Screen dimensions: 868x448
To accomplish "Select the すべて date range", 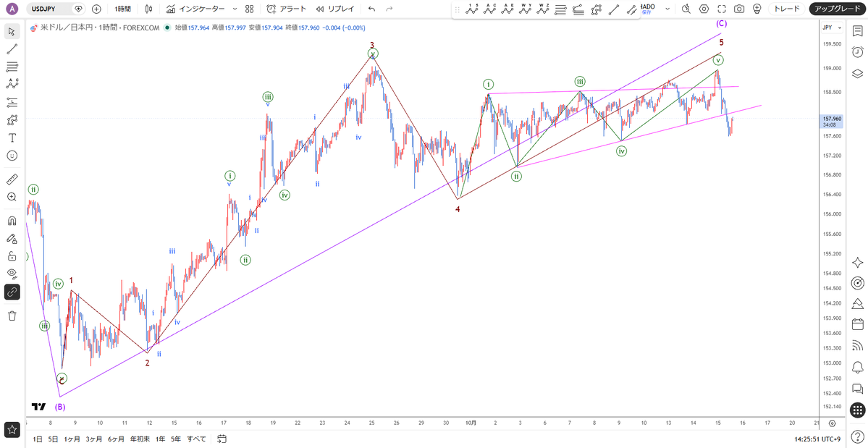I will [x=196, y=439].
